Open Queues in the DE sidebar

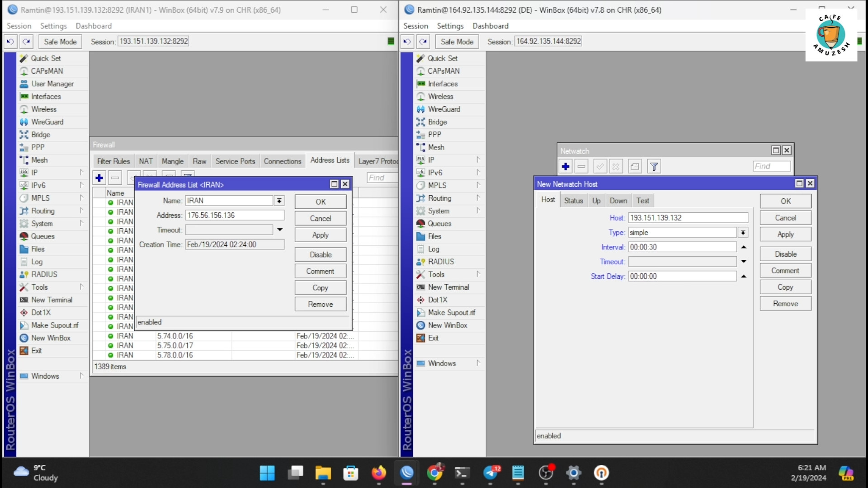pos(439,224)
